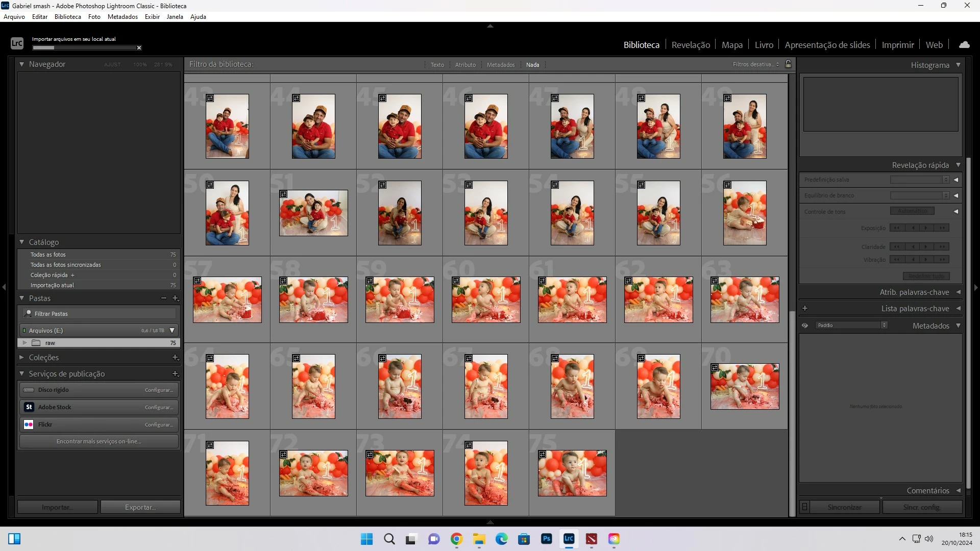This screenshot has height=551, width=980.
Task: Click the cloud sync icon
Action: click(x=964, y=45)
